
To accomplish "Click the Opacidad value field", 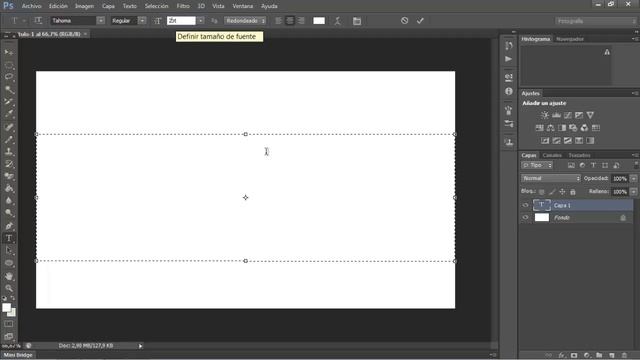I will point(620,178).
